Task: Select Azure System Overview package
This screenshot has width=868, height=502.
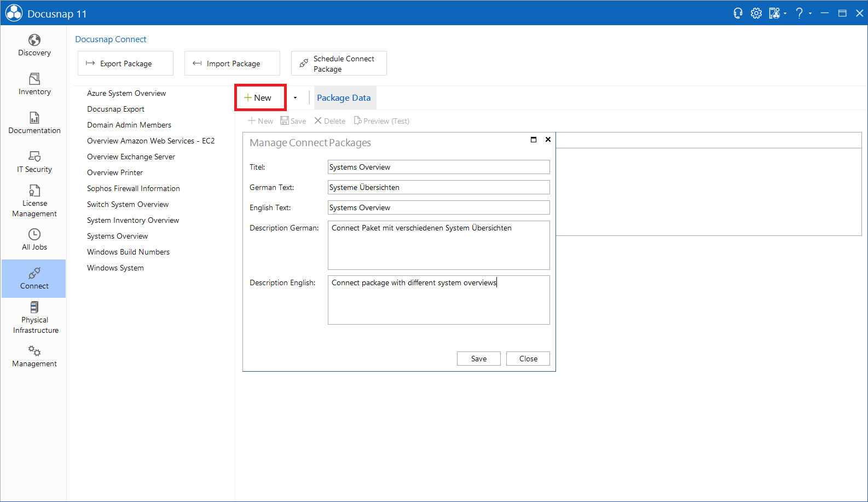Action: point(126,93)
